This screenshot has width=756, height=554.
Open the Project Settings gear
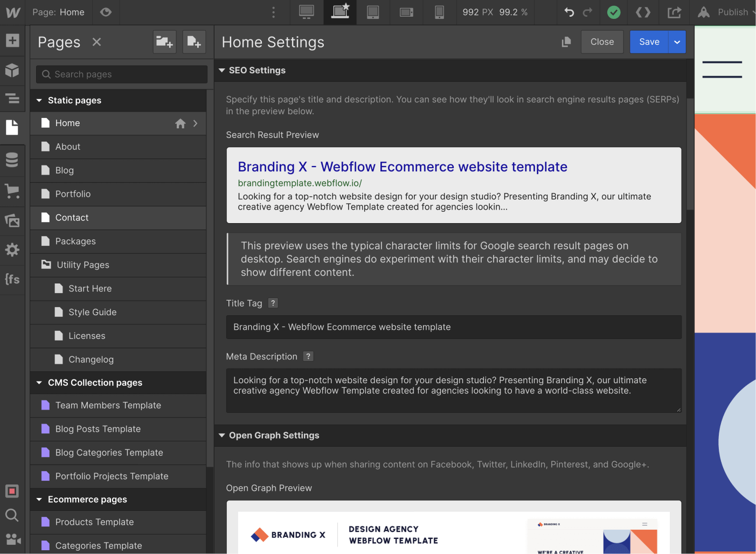coord(12,250)
